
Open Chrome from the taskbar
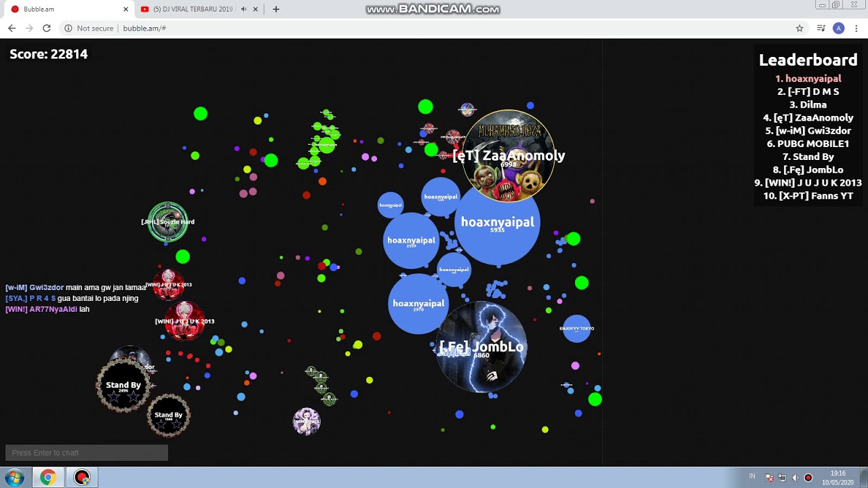(x=47, y=477)
